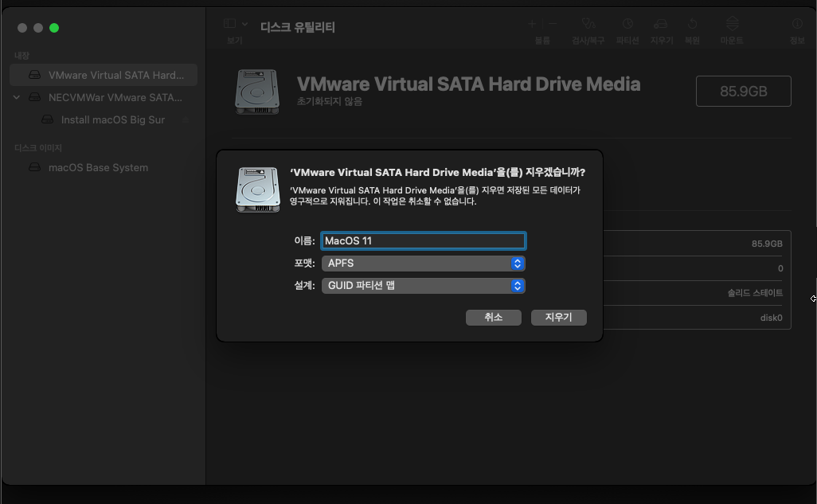817x504 pixels.
Task: Click the hard drive icon in erase dialog
Action: (x=258, y=189)
